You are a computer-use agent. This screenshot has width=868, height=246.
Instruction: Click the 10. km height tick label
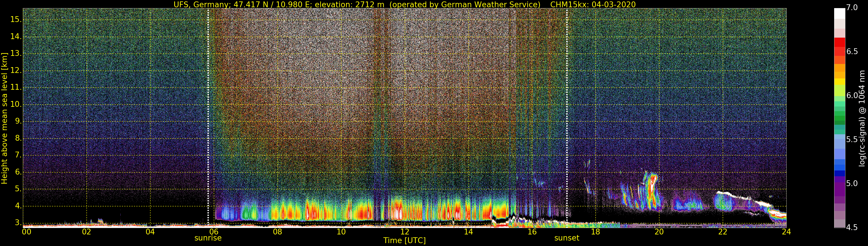click(16, 104)
